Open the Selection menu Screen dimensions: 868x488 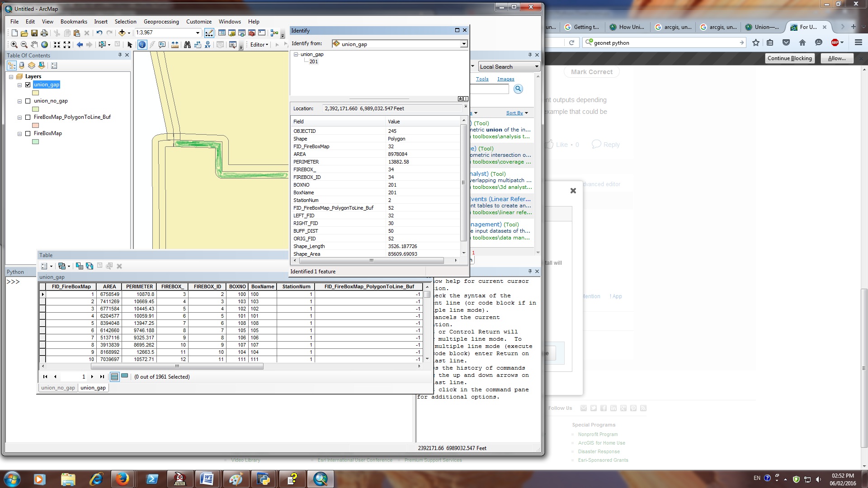(125, 22)
